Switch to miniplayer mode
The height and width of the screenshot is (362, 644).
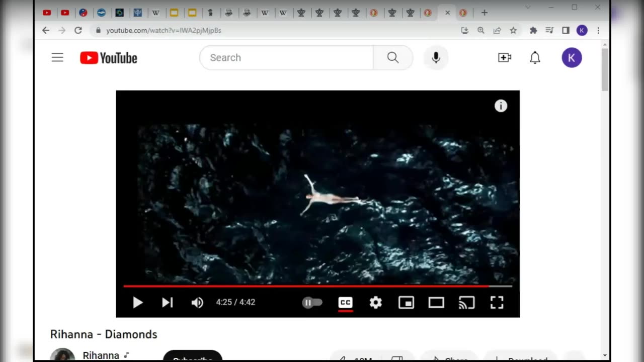[x=406, y=302]
